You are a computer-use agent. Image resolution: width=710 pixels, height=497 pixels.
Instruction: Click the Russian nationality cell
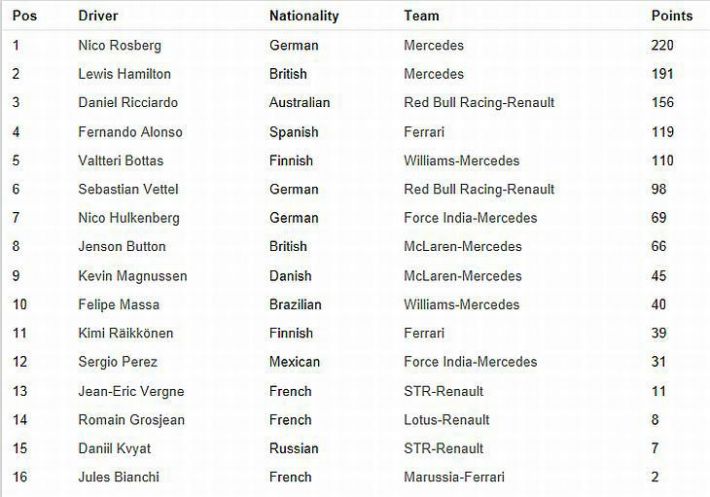tap(294, 448)
